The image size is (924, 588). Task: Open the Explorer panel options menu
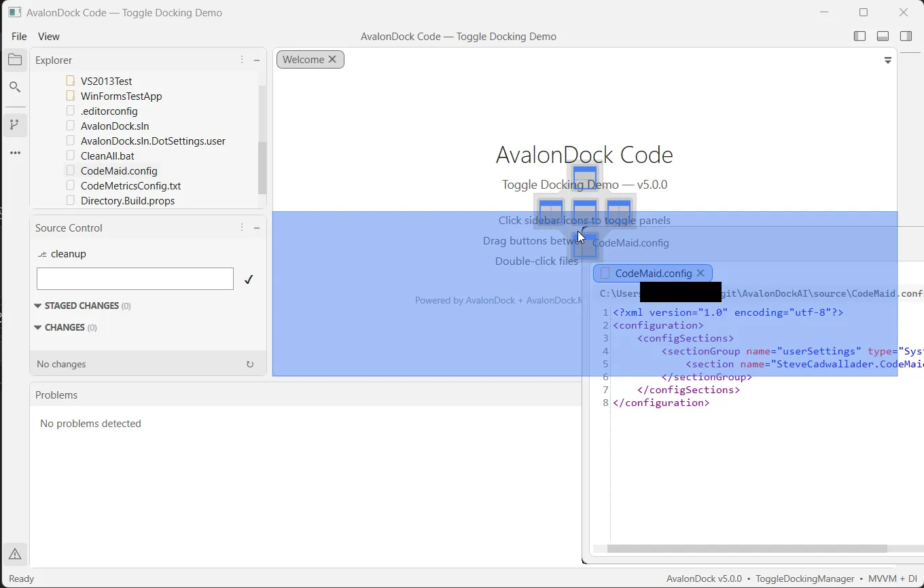[x=242, y=60]
